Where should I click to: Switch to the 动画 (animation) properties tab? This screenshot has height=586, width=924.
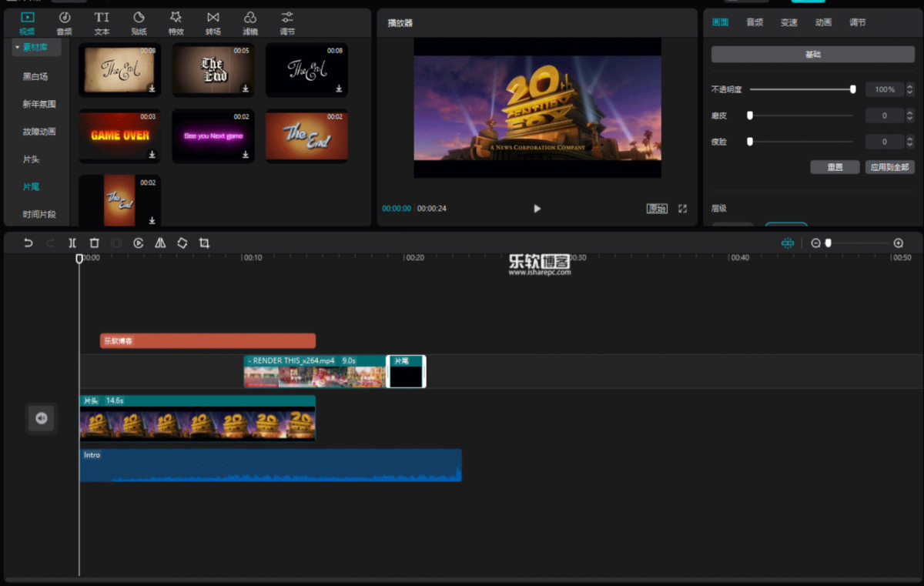(x=824, y=22)
